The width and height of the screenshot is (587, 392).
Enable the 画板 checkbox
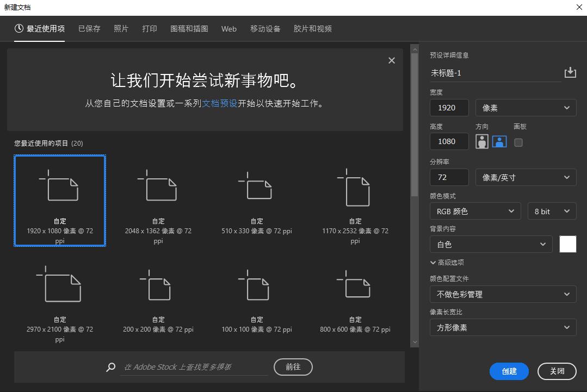tap(518, 142)
